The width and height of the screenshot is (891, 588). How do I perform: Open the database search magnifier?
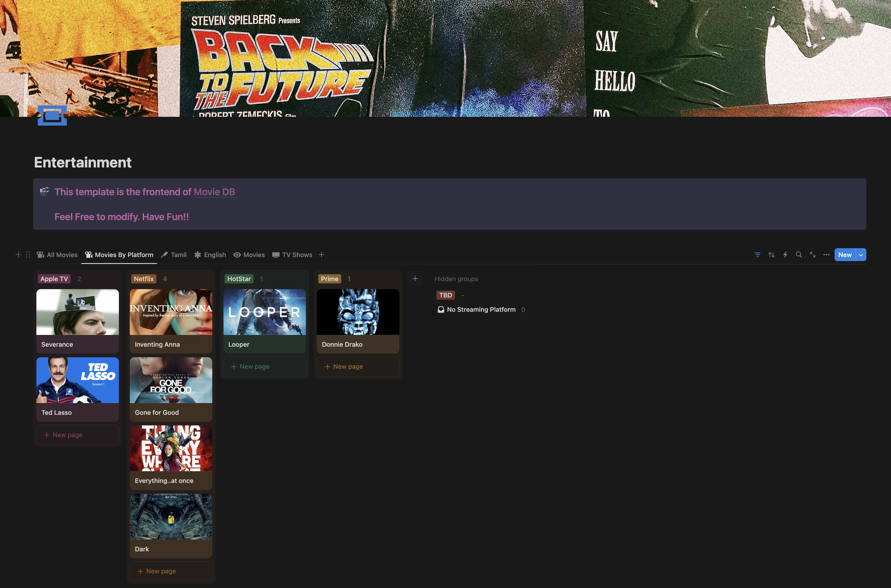[799, 254]
